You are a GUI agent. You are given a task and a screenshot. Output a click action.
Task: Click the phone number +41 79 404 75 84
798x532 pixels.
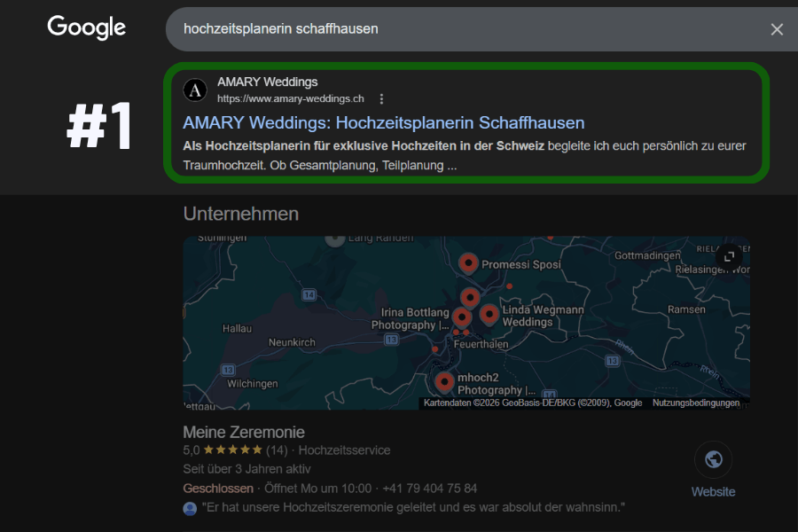pyautogui.click(x=429, y=489)
